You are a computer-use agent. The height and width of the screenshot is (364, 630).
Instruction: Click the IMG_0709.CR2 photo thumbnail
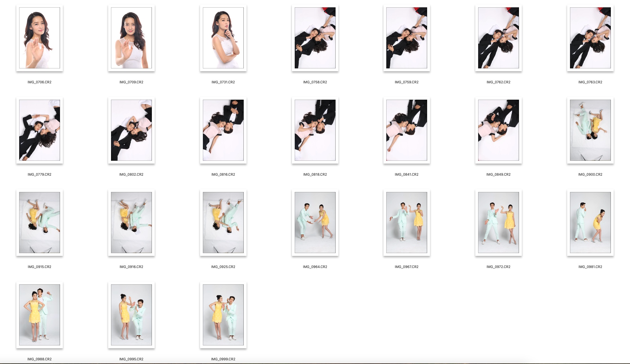(131, 38)
